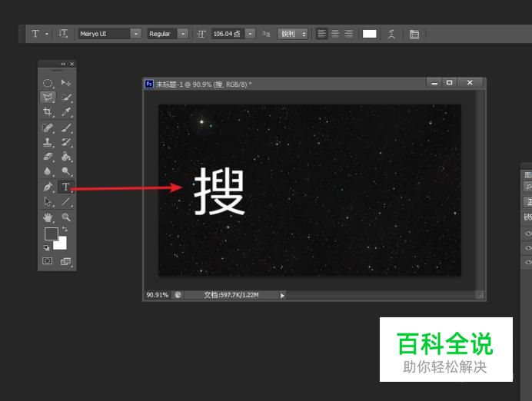Reset to default foreground/background colors
This screenshot has width=532, height=401.
coord(46,248)
